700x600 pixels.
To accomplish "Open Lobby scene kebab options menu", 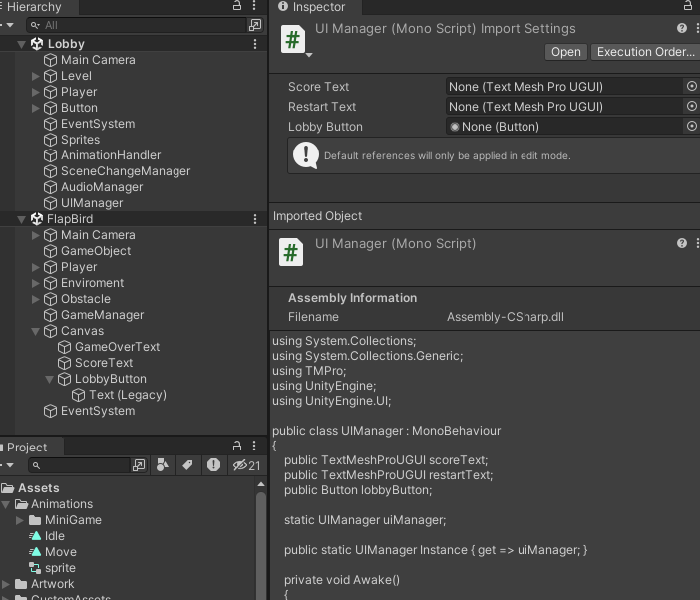I will coord(255,44).
